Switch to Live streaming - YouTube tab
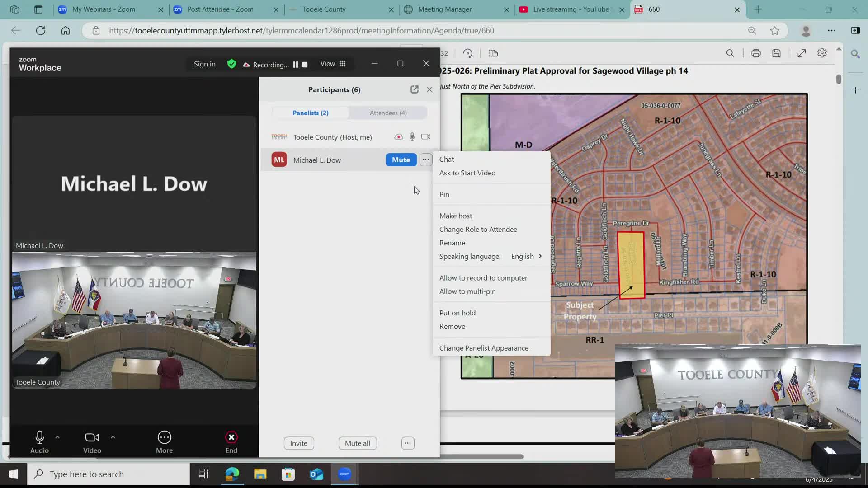 click(x=572, y=9)
